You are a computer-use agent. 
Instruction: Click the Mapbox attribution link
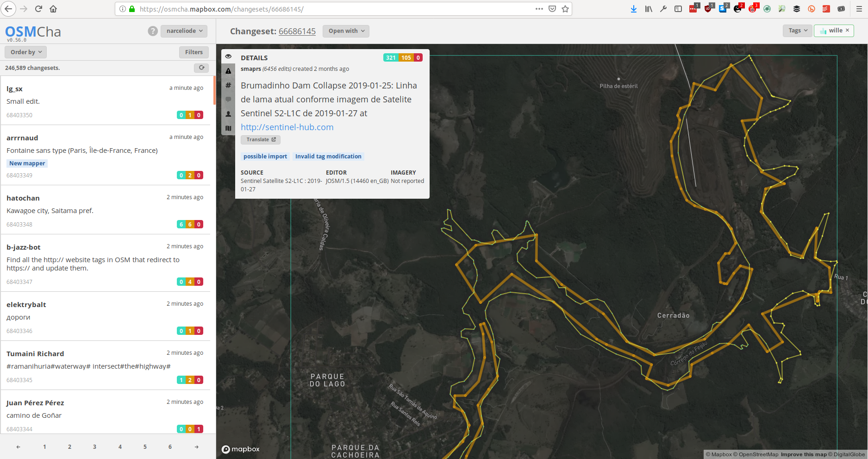tap(719, 454)
